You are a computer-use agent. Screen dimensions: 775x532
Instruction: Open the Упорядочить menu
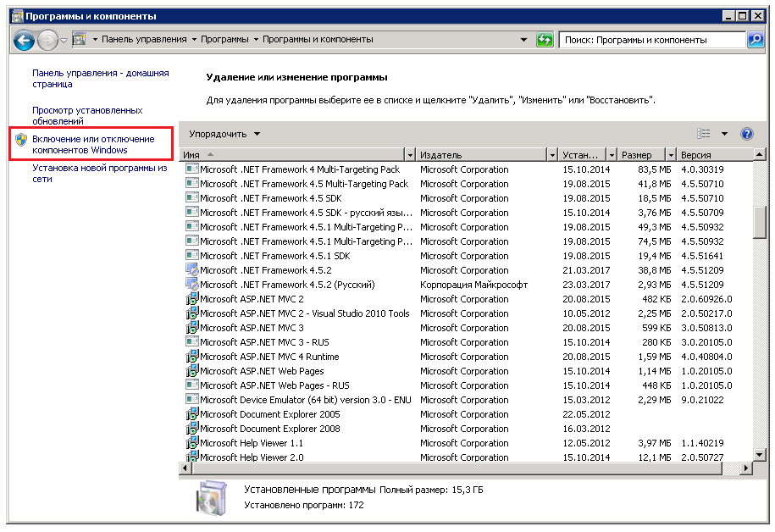pyautogui.click(x=224, y=134)
